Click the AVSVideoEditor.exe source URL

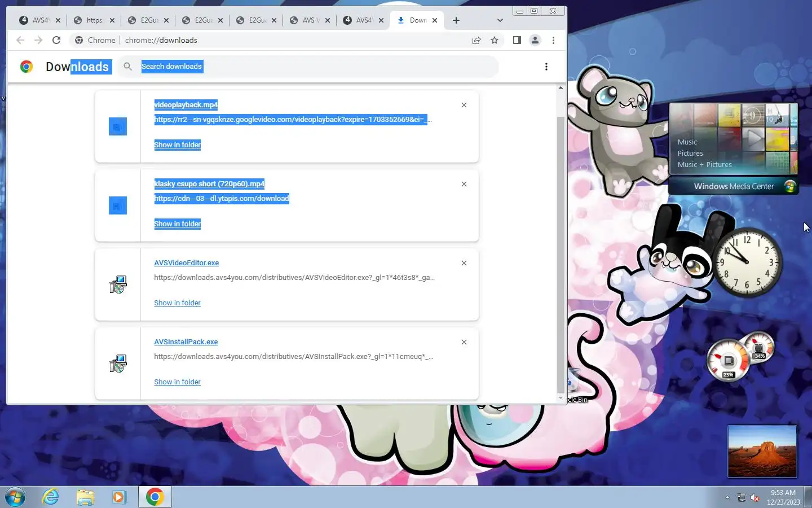[294, 278]
